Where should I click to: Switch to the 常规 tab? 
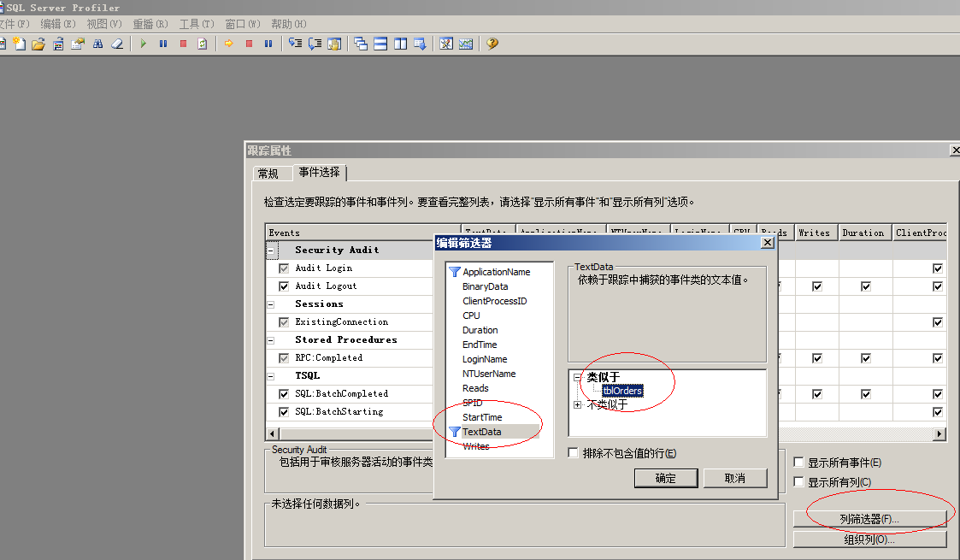268,174
